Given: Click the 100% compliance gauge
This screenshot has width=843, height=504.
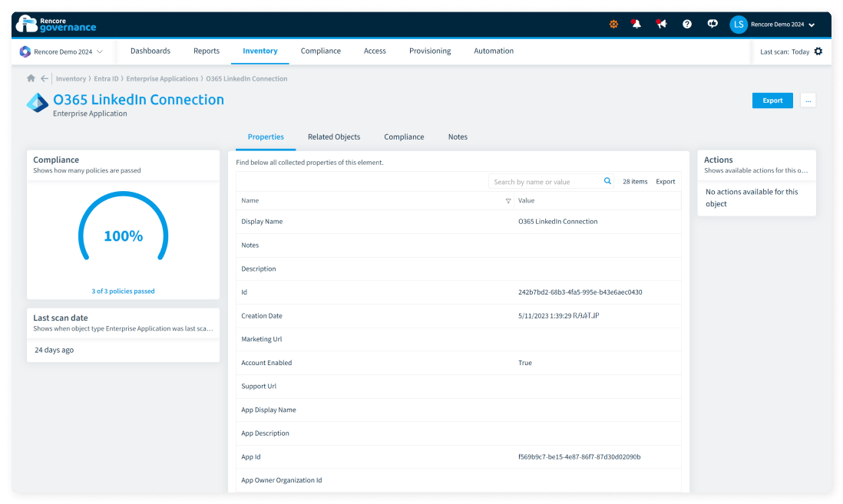Looking at the screenshot, I should pos(123,227).
